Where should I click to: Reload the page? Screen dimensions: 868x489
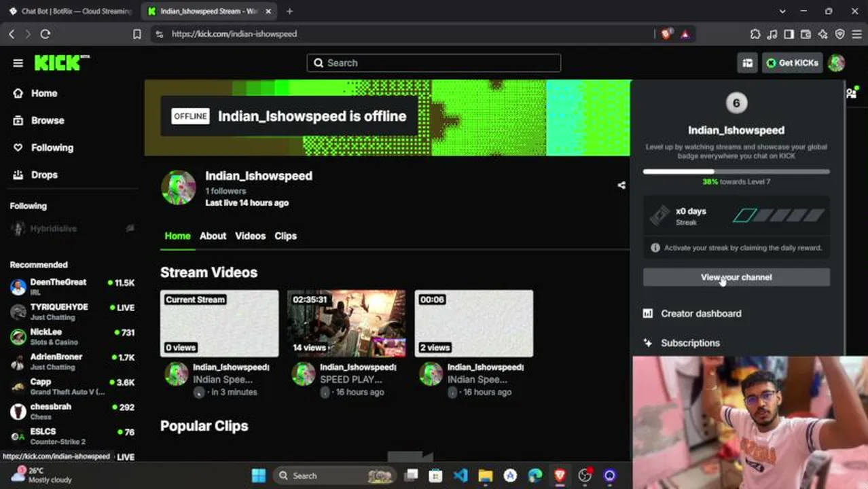(x=46, y=33)
